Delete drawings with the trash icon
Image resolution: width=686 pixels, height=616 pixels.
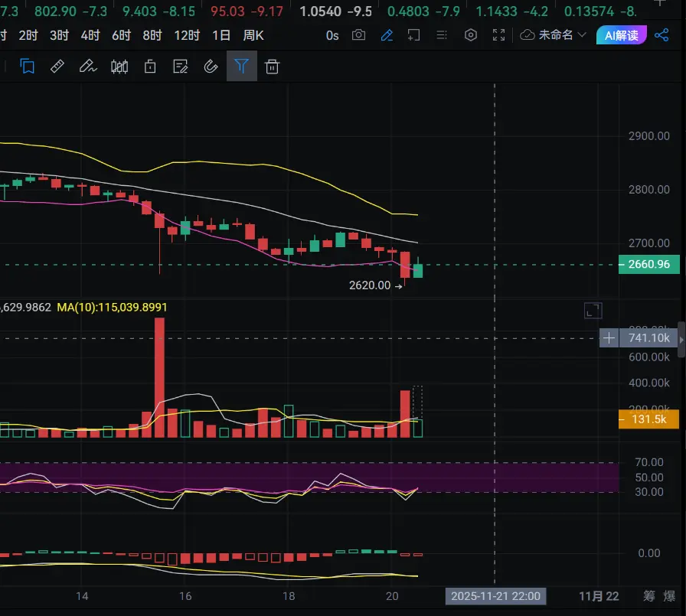272,67
